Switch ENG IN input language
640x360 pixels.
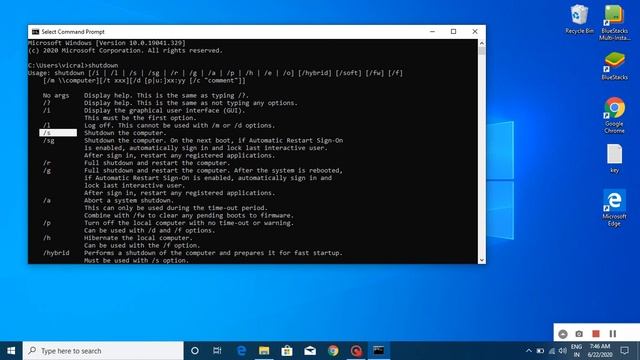click(576, 351)
